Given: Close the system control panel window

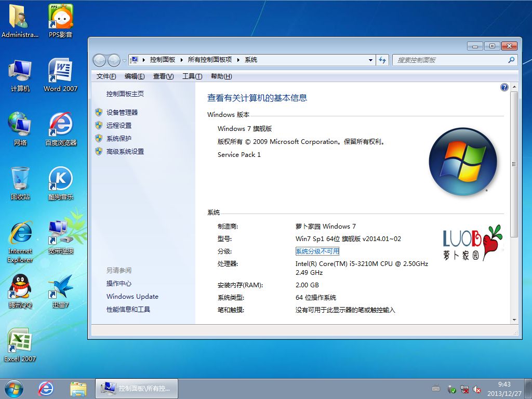Looking at the screenshot, I should pyautogui.click(x=509, y=46).
